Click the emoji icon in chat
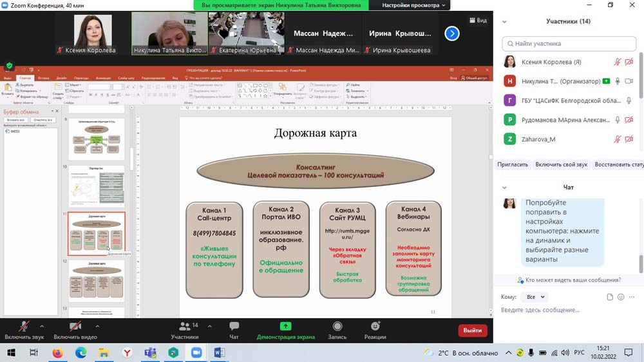 tap(621, 297)
